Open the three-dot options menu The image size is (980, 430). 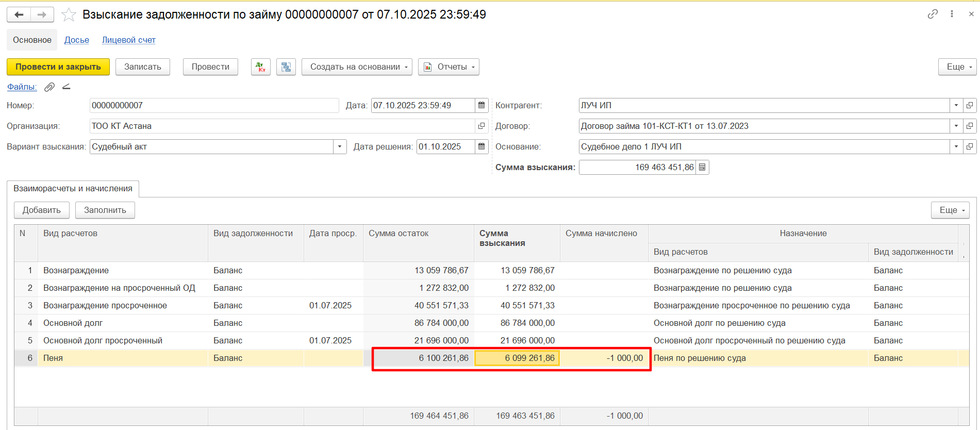pyautogui.click(x=952, y=14)
